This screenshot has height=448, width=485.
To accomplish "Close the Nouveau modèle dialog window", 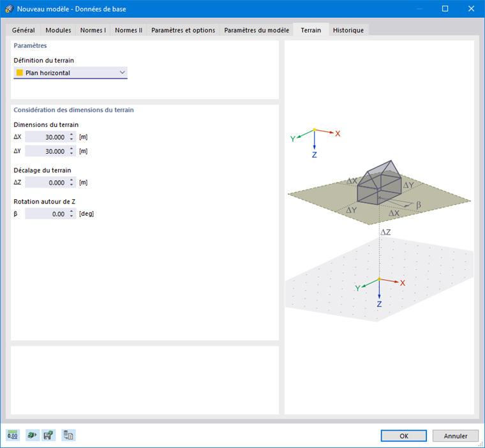I will (471, 9).
